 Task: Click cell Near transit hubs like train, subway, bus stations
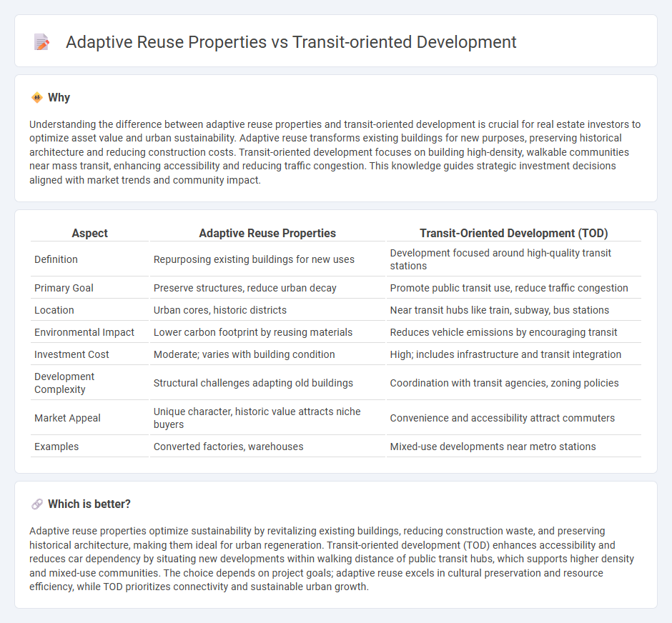pyautogui.click(x=513, y=310)
